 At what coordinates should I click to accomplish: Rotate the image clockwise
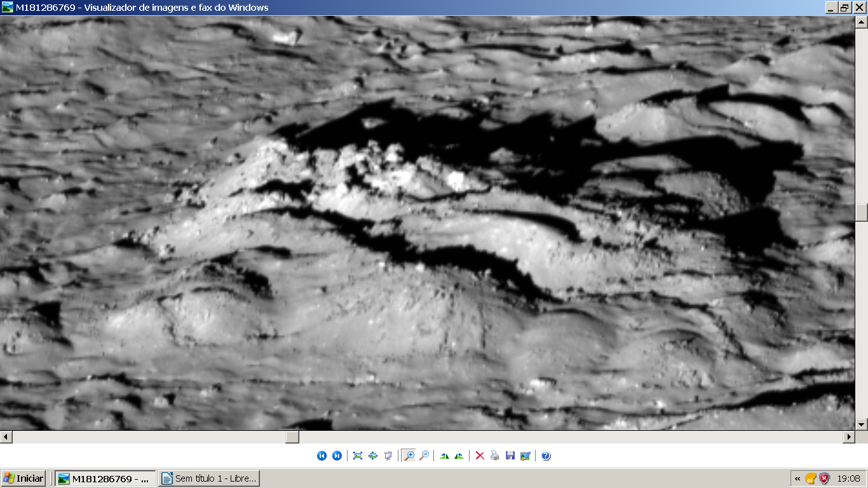pyautogui.click(x=444, y=456)
